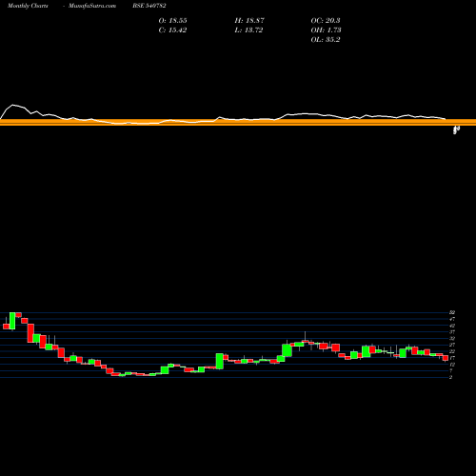The height and width of the screenshot is (476, 476).
Task: Open the MunafaSutra.com source label
Action: coord(92,6)
